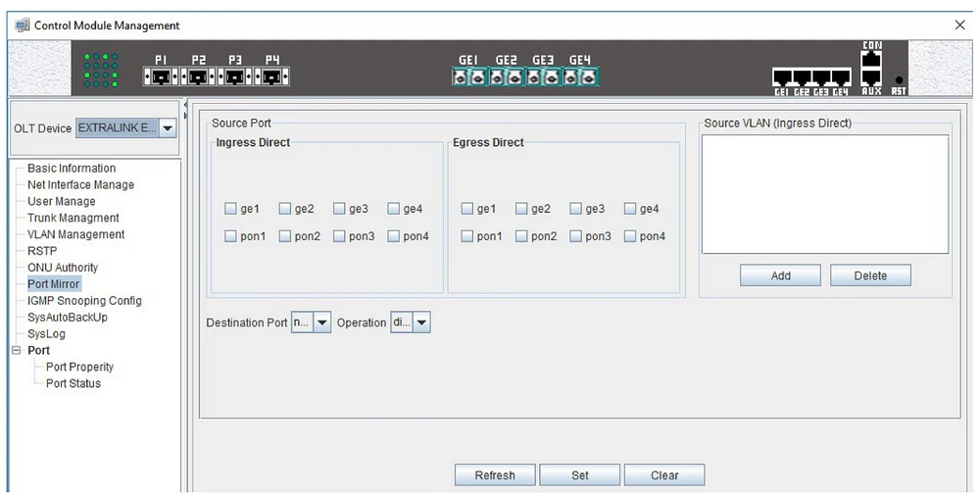Image resolution: width=980 pixels, height=497 pixels.
Task: Click the Set button
Action: (579, 475)
